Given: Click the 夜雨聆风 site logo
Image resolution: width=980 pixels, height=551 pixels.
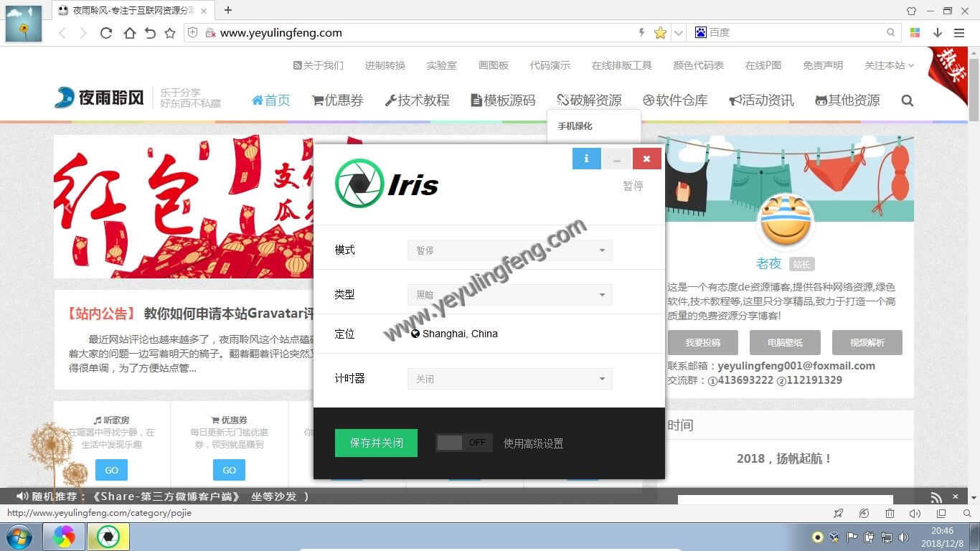Looking at the screenshot, I should pyautogui.click(x=100, y=98).
